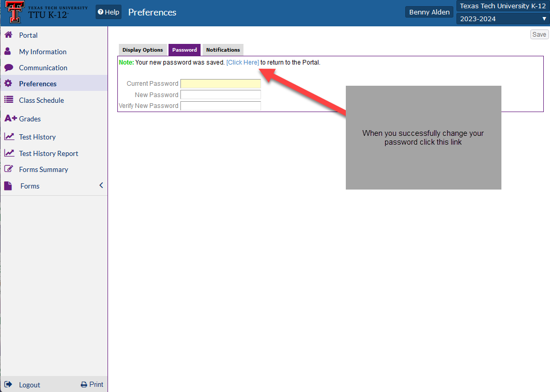Open Forms Summary via the pencil icon
550x392 pixels.
click(x=10, y=169)
